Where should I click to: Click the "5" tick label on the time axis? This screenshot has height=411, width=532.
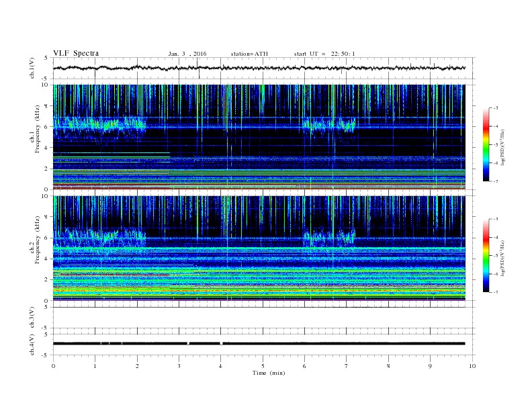pyautogui.click(x=263, y=366)
